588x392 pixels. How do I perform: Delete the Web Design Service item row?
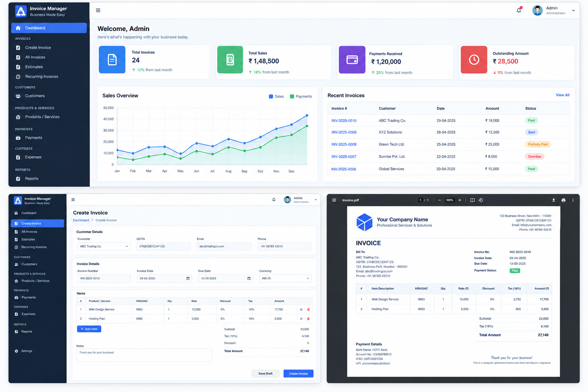point(308,309)
